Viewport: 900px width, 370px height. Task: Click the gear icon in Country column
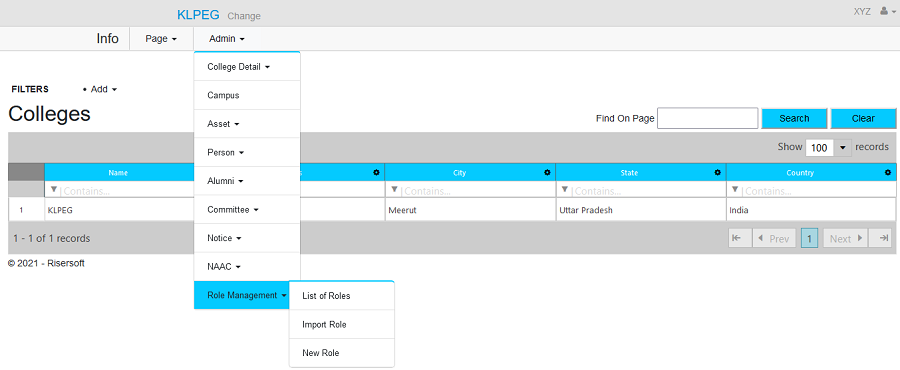(888, 172)
